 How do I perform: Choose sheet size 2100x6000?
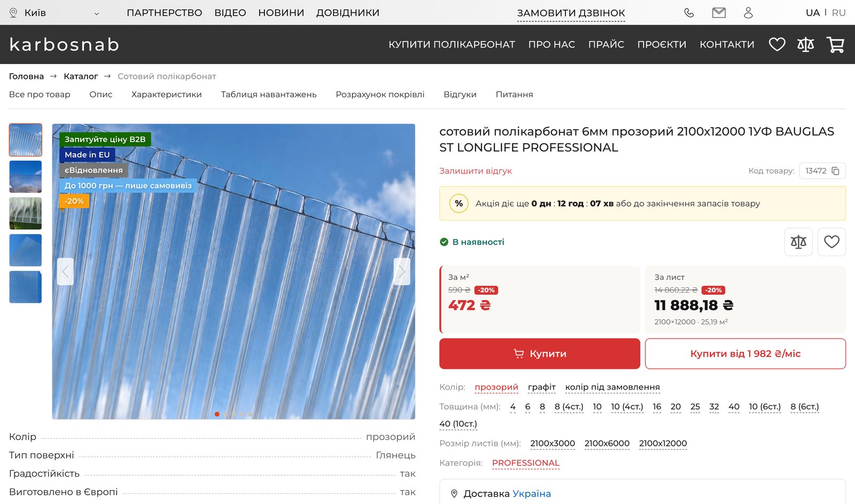pyautogui.click(x=607, y=444)
